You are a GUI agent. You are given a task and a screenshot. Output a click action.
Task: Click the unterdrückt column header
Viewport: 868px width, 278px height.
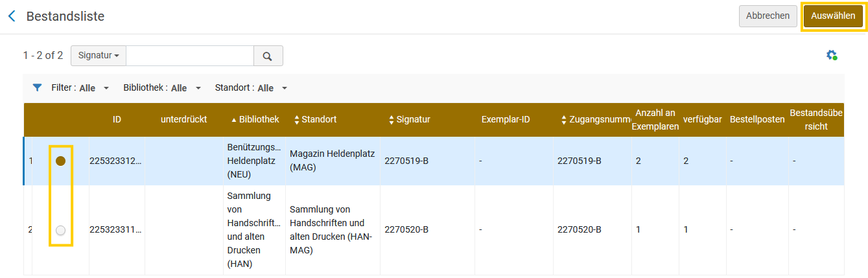pyautogui.click(x=184, y=120)
